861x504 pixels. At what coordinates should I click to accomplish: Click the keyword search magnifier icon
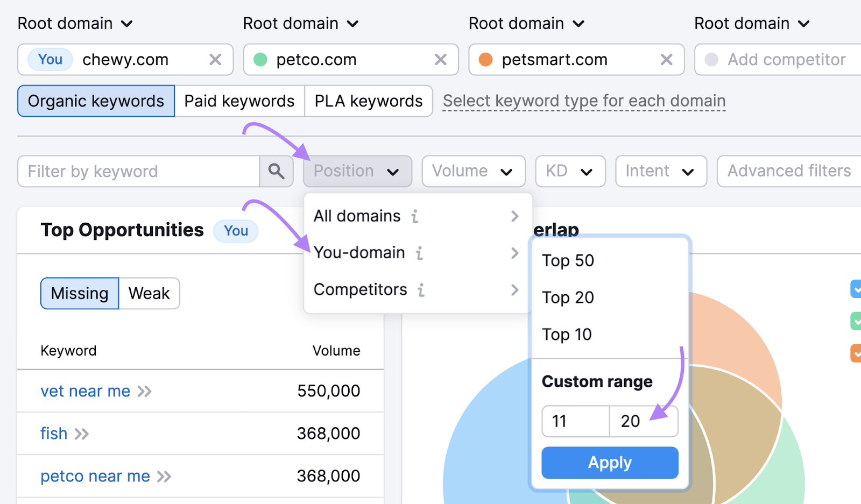point(276,171)
